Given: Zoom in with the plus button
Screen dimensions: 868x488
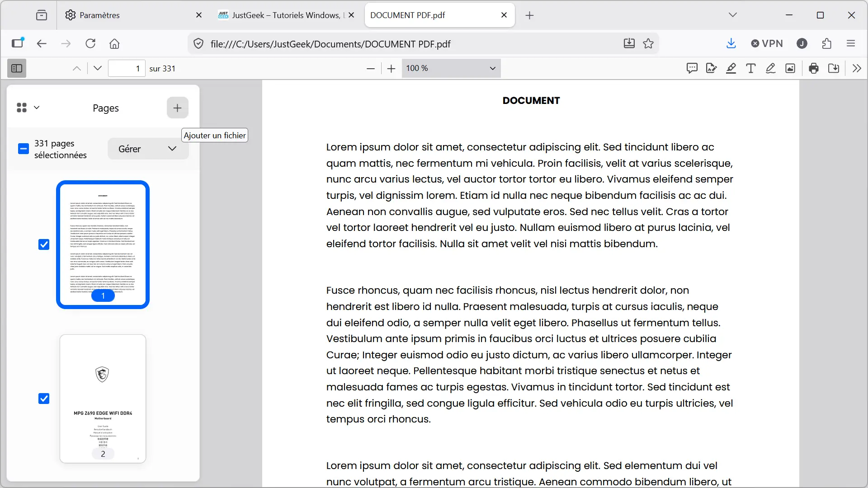Looking at the screenshot, I should coord(392,68).
